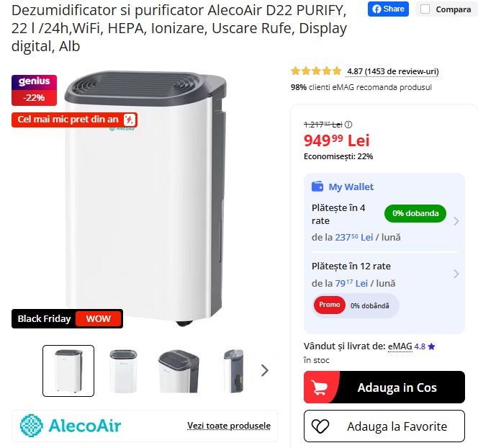Select the first front-view product thumbnail

(68, 371)
